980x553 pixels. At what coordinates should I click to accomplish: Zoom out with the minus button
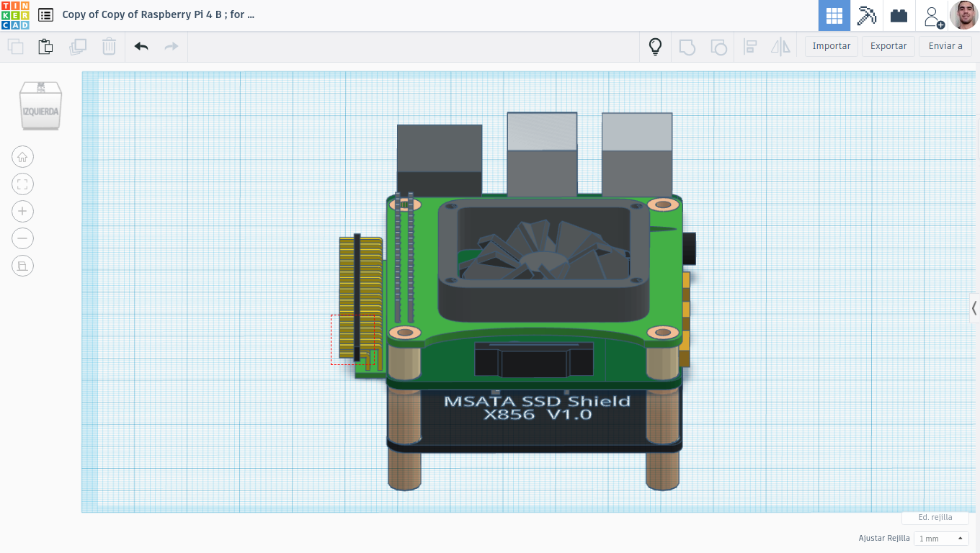[22, 238]
